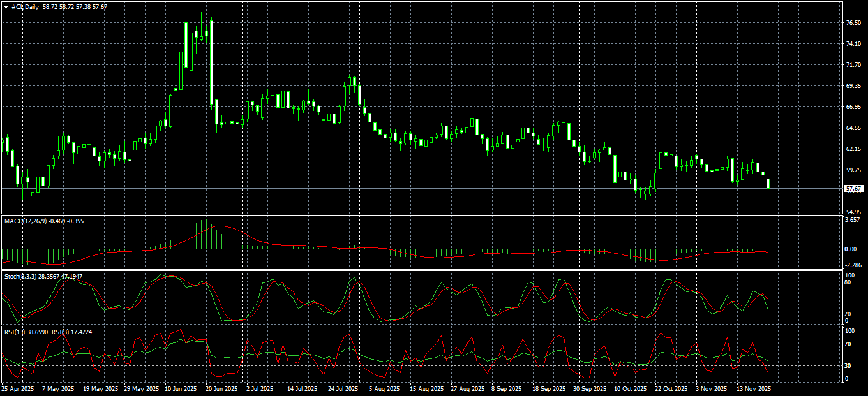Click the 7 May 2025 date label
This screenshot has width=868, height=396.
click(x=57, y=388)
